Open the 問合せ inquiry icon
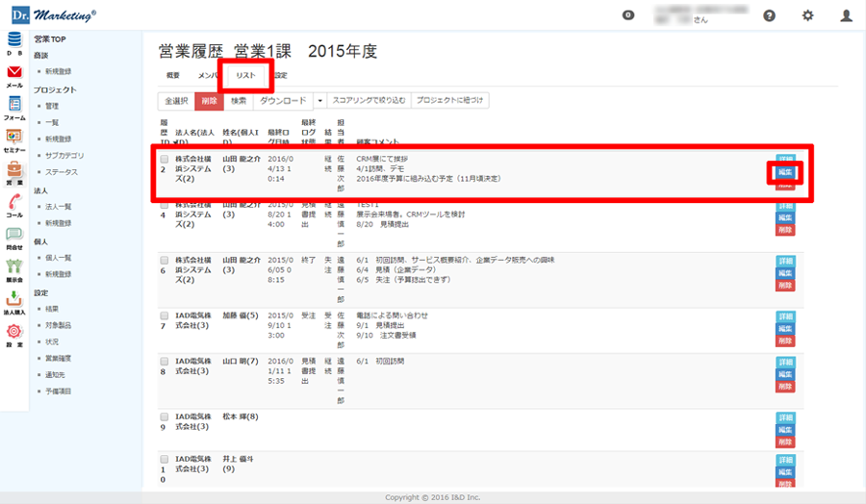The image size is (866, 504). click(14, 237)
